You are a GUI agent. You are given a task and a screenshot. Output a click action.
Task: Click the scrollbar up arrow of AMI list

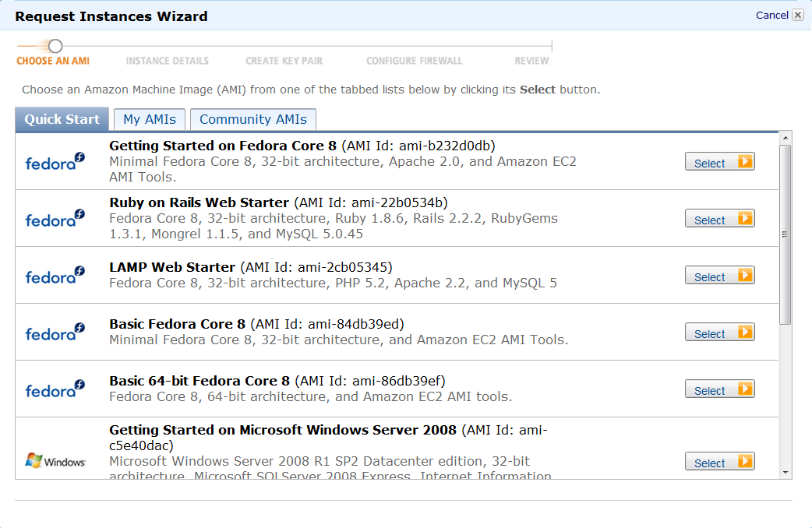[786, 138]
